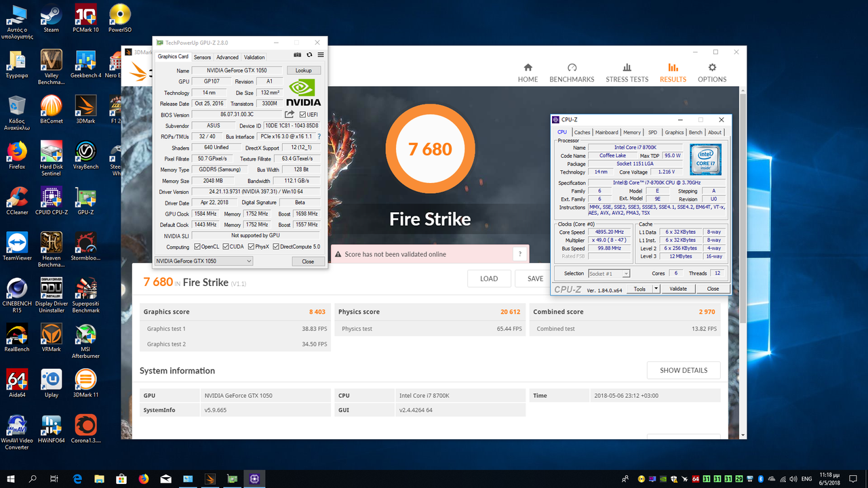This screenshot has width=868, height=488.
Task: Open the TeamViewer desktop icon
Action: pos(17,246)
